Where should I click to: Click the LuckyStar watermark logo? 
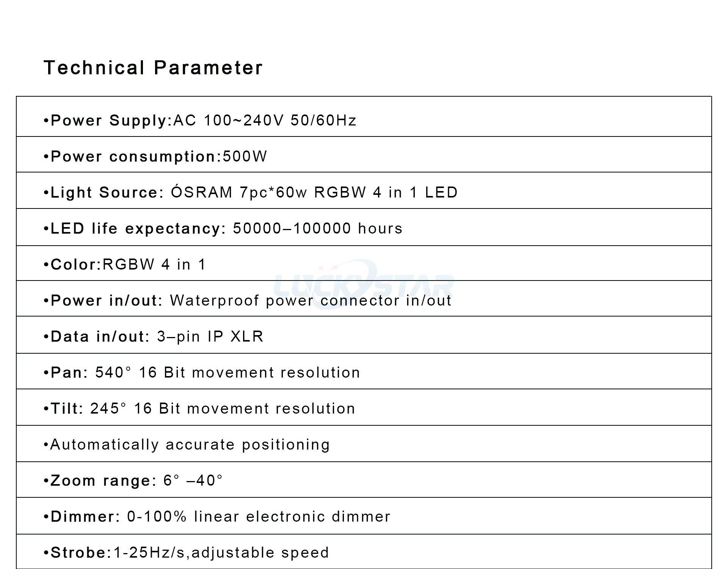tap(363, 283)
